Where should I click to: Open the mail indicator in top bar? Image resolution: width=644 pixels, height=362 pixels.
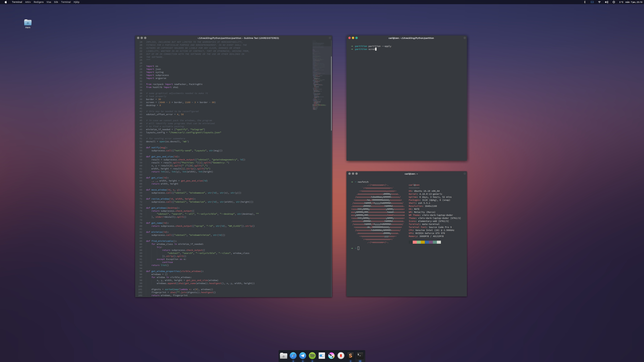[592, 2]
